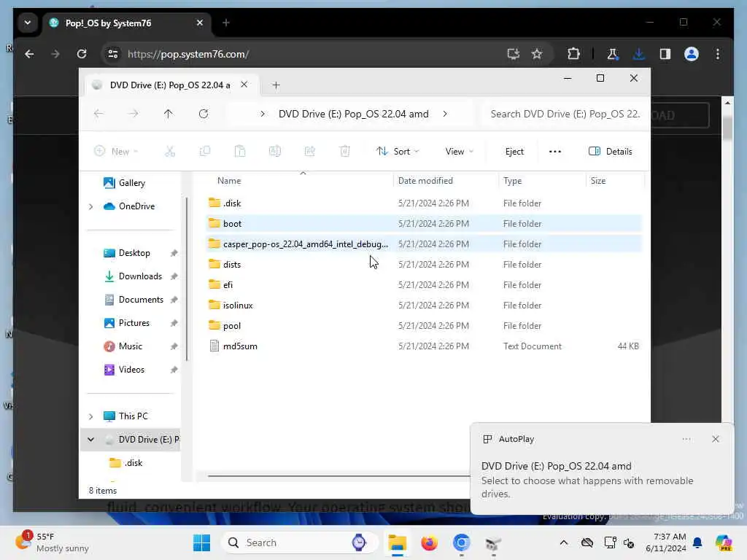Viewport: 747px width, 560px height.
Task: Open Windows Start menu
Action: 201,542
